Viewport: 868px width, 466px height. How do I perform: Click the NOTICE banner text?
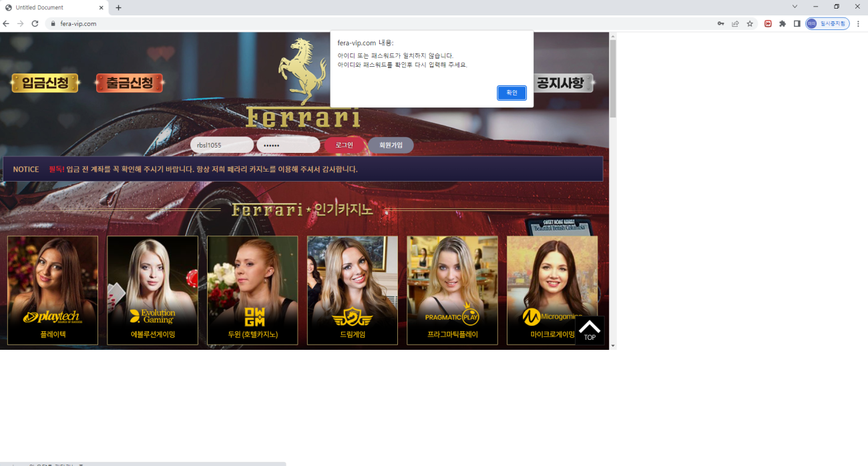(x=26, y=169)
